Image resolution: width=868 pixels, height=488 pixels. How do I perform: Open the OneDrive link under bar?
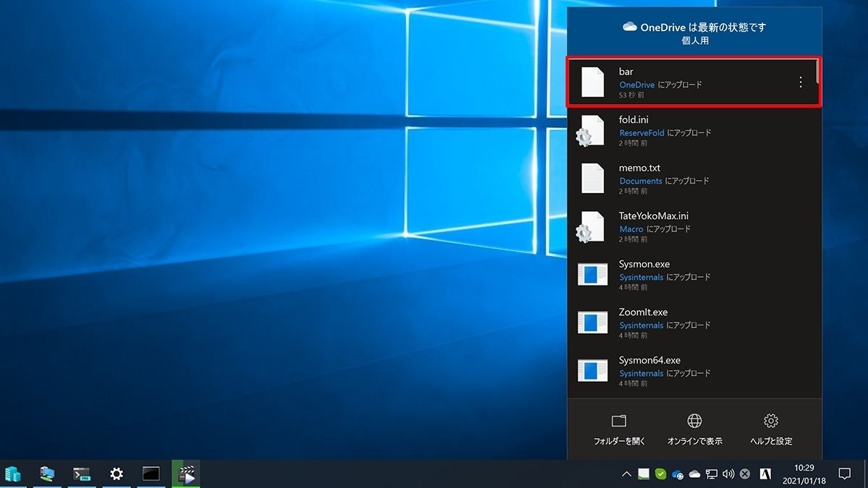pos(637,85)
